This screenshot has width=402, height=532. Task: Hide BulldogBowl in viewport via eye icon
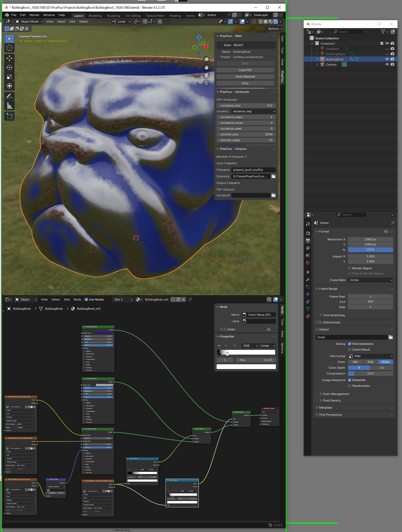[x=387, y=59]
